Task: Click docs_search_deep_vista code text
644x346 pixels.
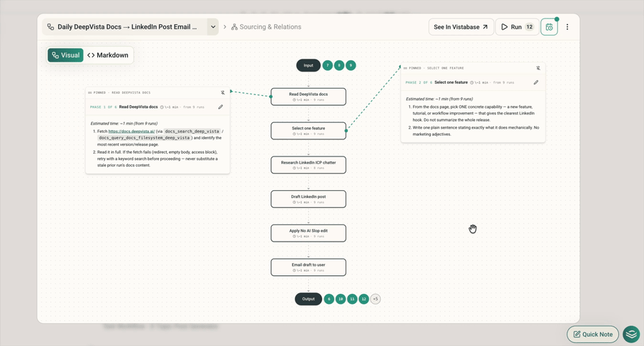Action: tap(192, 132)
